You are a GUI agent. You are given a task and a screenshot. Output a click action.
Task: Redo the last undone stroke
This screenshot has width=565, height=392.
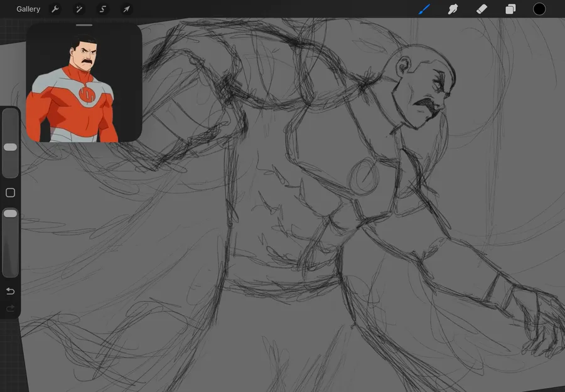click(x=11, y=308)
